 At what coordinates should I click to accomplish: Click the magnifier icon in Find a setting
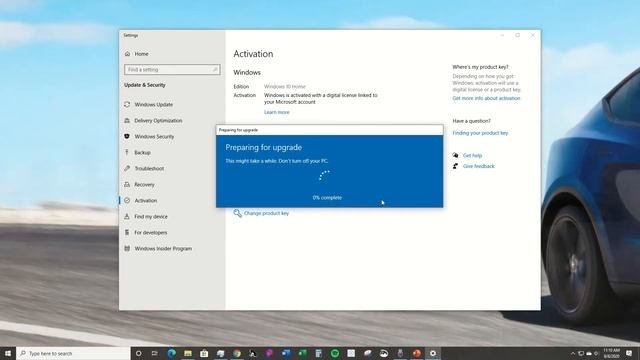(x=215, y=70)
